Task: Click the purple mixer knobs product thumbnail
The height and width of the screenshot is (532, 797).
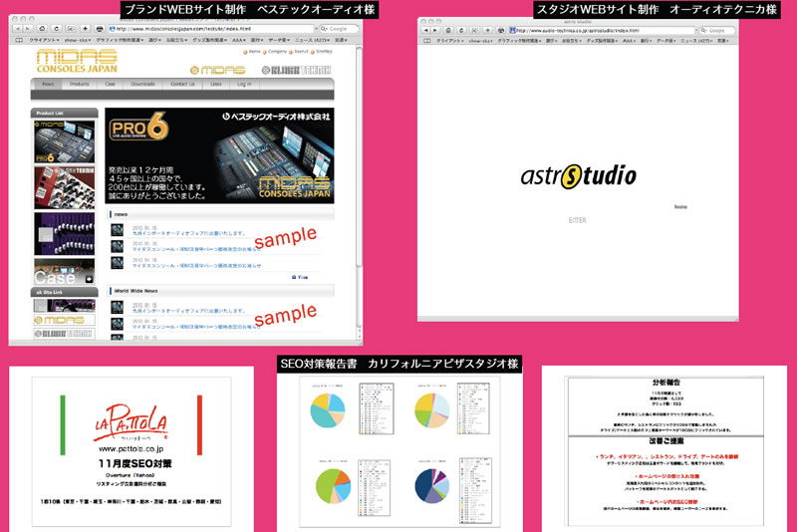Action: tap(65, 234)
